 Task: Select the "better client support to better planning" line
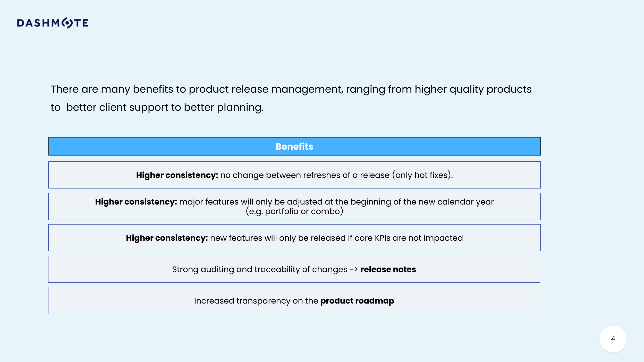click(165, 107)
